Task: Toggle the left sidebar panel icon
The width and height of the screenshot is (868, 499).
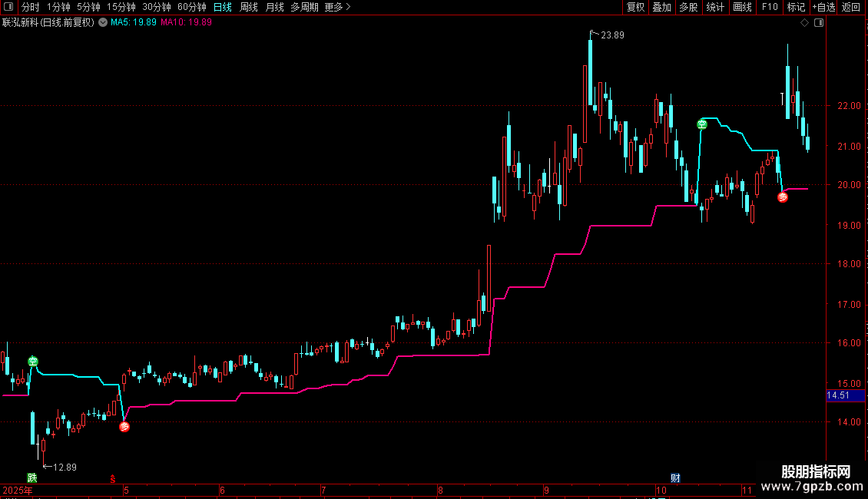Action: (8, 7)
